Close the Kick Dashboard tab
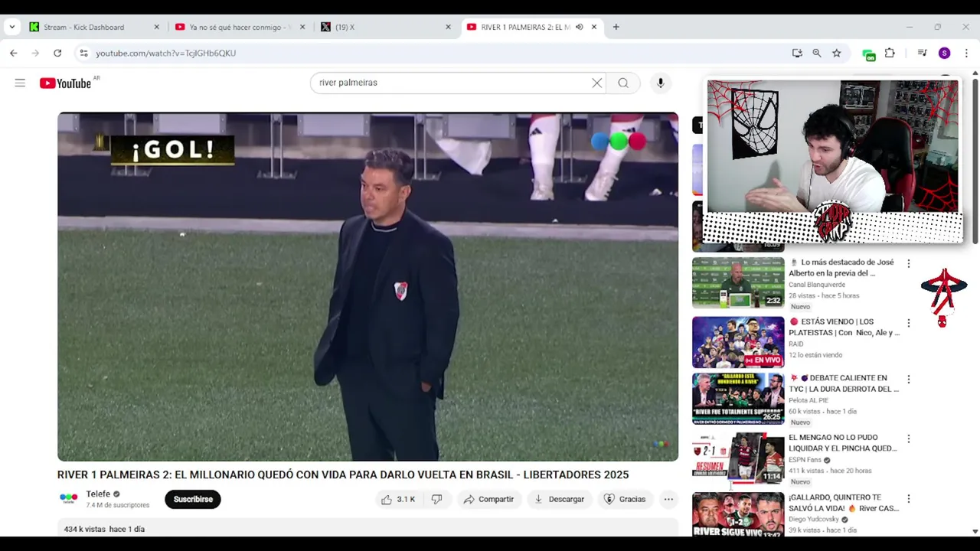Image resolution: width=980 pixels, height=551 pixels. pyautogui.click(x=157, y=27)
